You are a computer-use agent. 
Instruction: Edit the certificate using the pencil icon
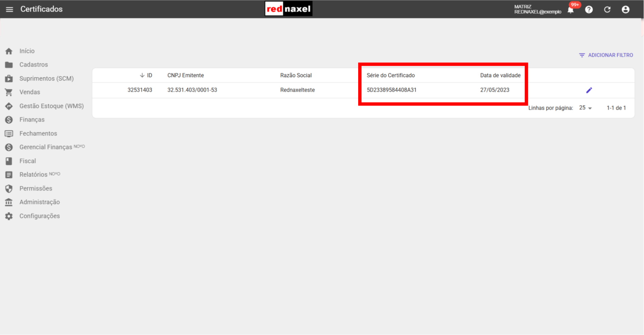589,90
